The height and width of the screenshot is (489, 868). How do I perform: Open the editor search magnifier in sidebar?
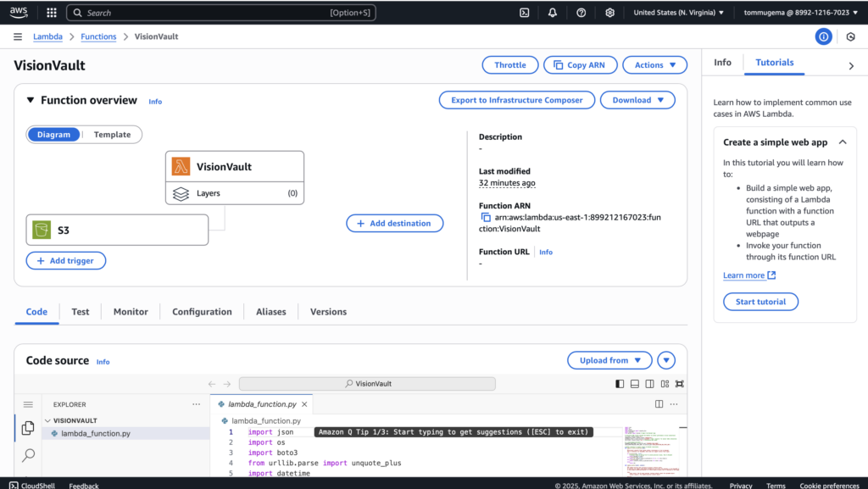[x=28, y=455]
